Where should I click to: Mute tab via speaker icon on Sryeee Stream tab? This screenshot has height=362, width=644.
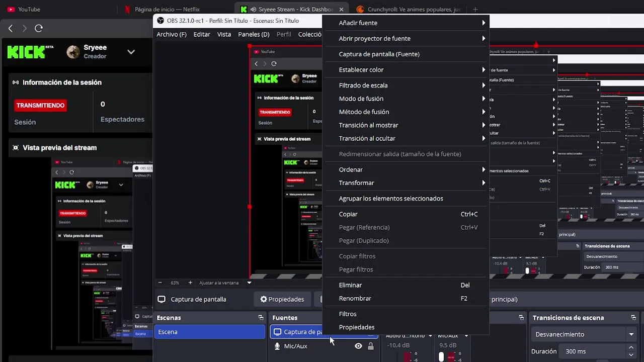253,9
